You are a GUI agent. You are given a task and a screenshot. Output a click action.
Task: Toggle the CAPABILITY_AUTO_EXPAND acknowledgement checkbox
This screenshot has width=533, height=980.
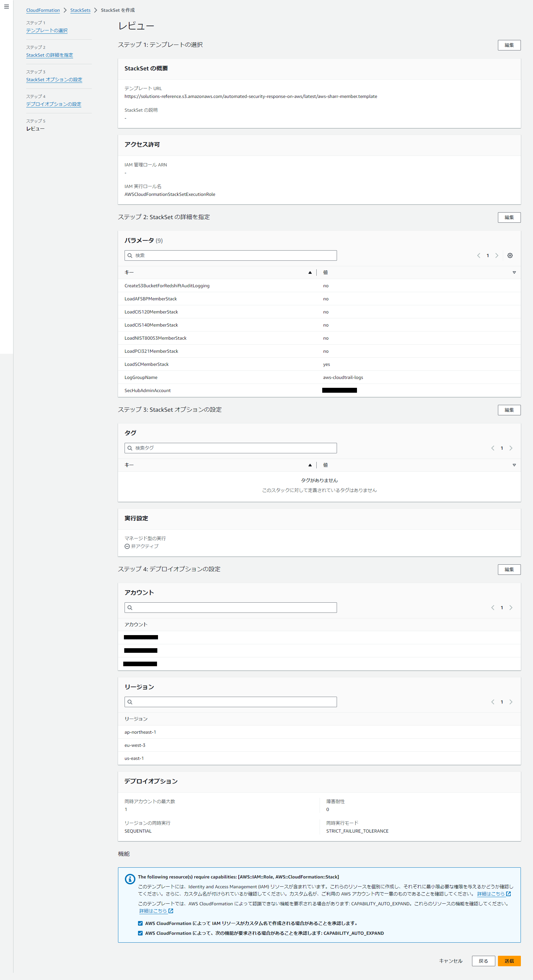[x=140, y=933]
